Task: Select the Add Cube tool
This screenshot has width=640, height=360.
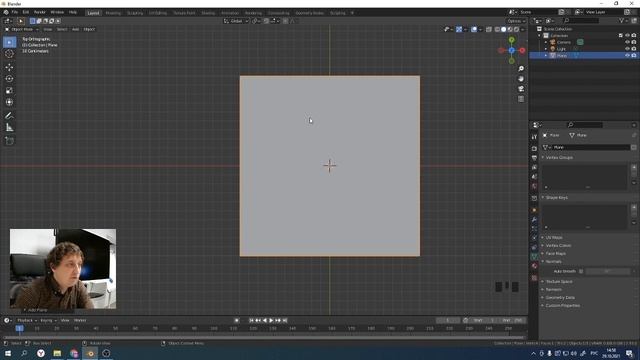Action: point(9,141)
